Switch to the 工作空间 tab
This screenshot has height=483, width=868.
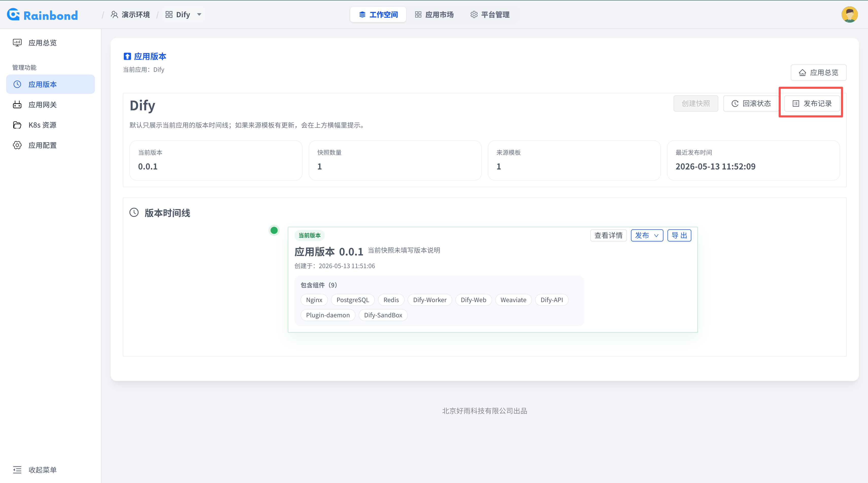(378, 14)
